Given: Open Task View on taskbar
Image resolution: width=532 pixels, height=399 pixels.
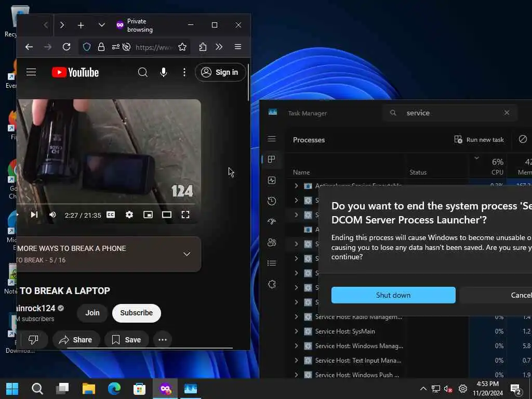Looking at the screenshot, I should 62,389.
